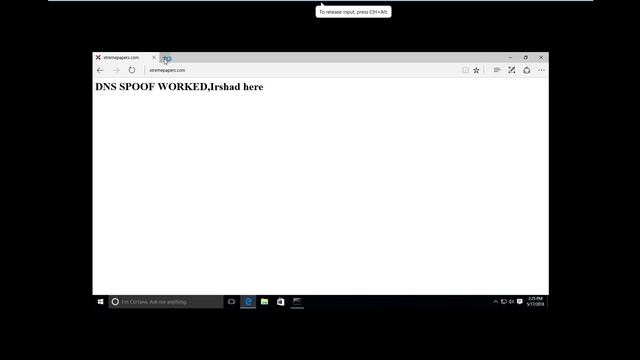Minimize the Edge browser window
Image resolution: width=640 pixels, height=360 pixels.
point(510,58)
